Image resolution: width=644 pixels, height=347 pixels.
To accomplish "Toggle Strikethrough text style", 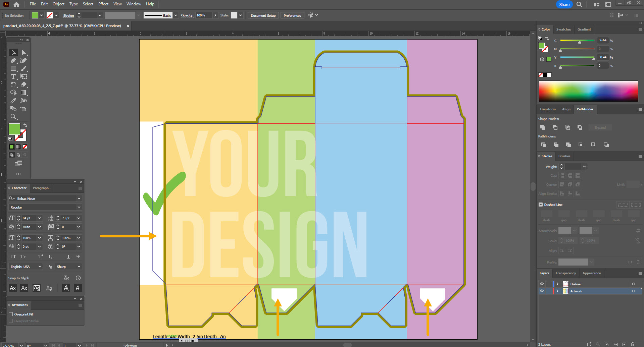I will click(78, 257).
